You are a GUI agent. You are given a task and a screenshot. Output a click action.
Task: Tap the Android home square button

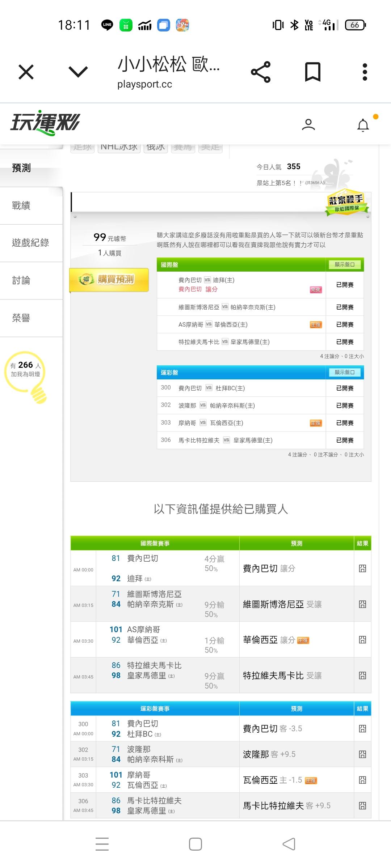pos(195,844)
